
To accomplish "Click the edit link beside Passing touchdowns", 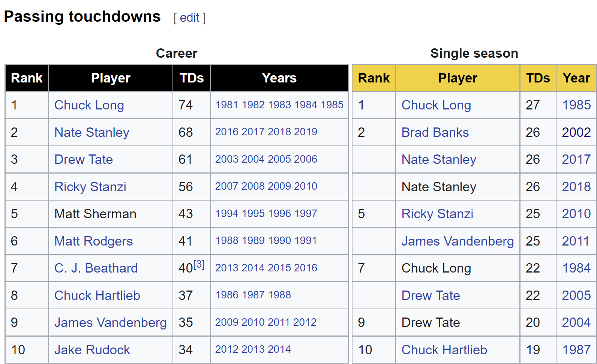I will point(189,18).
